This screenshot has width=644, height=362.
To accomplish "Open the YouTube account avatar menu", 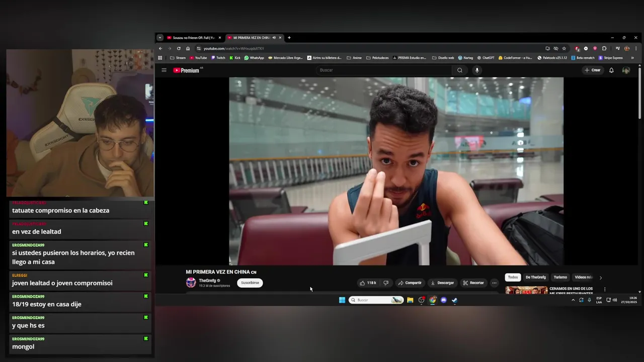I will (626, 70).
